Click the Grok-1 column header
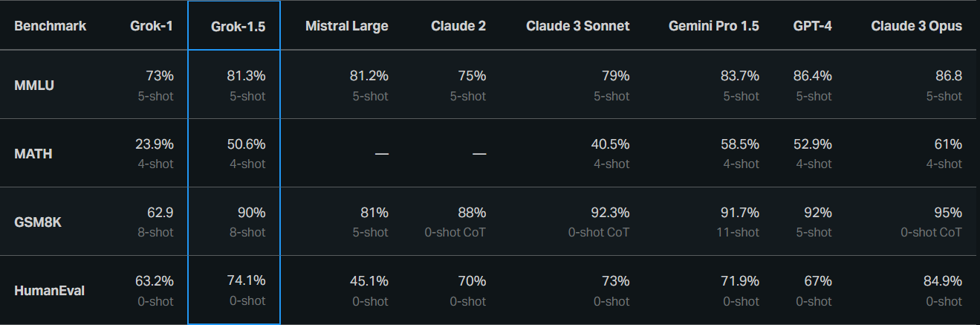980x325 pixels. point(152,26)
